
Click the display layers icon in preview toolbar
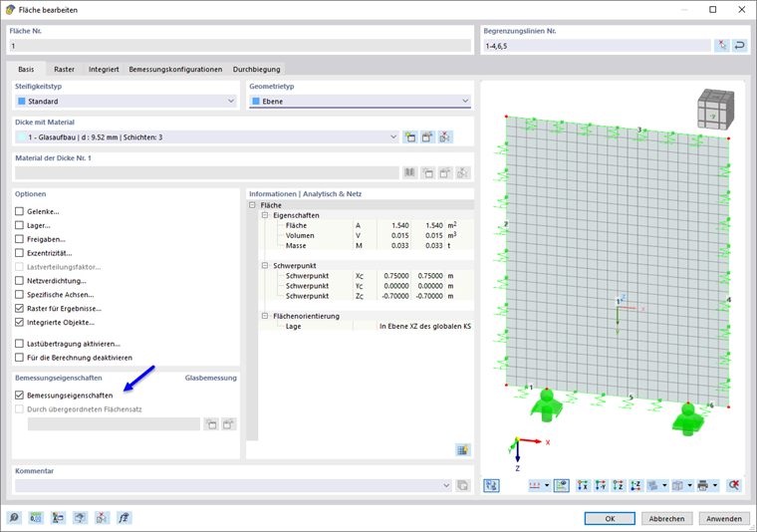(652, 485)
